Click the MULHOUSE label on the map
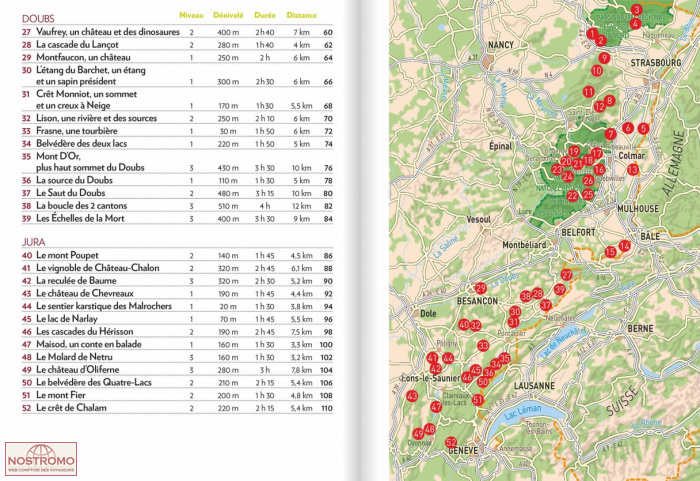The width and height of the screenshot is (700, 481). [x=638, y=209]
